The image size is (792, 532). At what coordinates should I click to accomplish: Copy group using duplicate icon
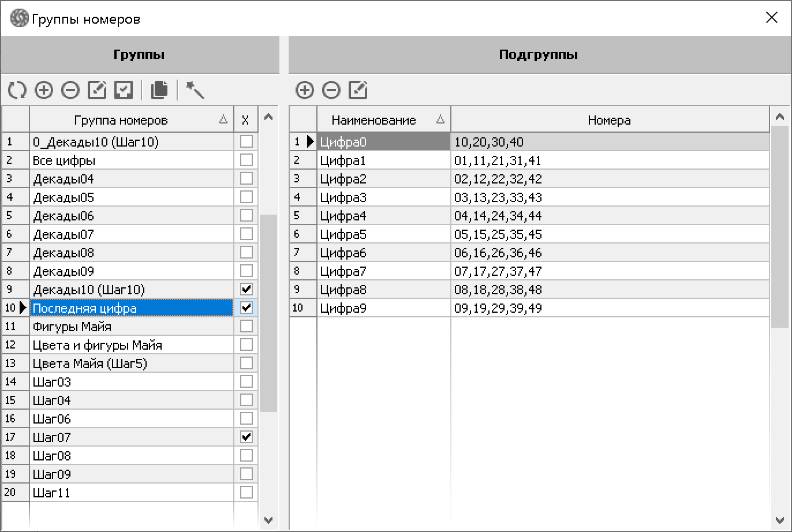[x=159, y=90]
